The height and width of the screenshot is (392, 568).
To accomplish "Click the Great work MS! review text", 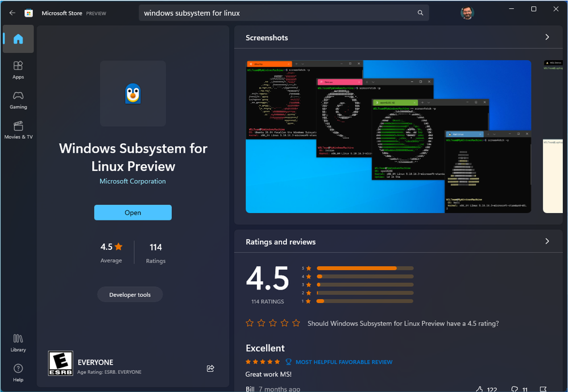I will (268, 374).
